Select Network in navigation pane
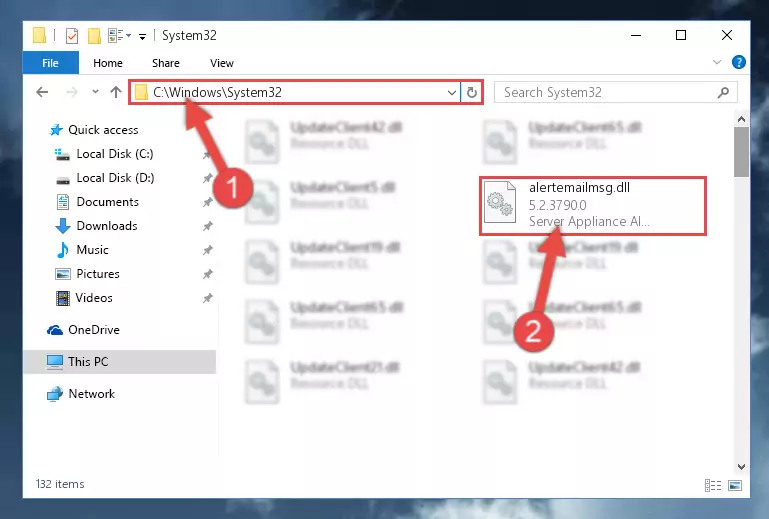The image size is (769, 519). [81, 394]
